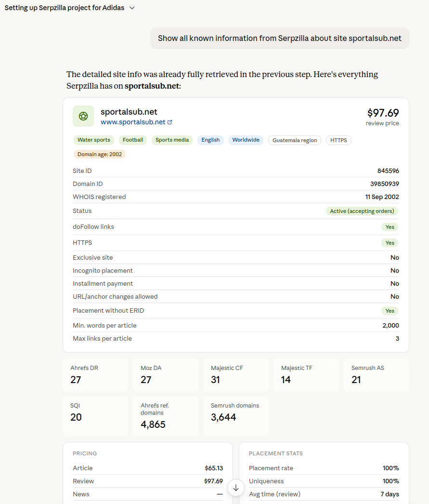Image resolution: width=429 pixels, height=504 pixels.
Task: Click the Min. words value 2,000
Action: click(x=391, y=325)
